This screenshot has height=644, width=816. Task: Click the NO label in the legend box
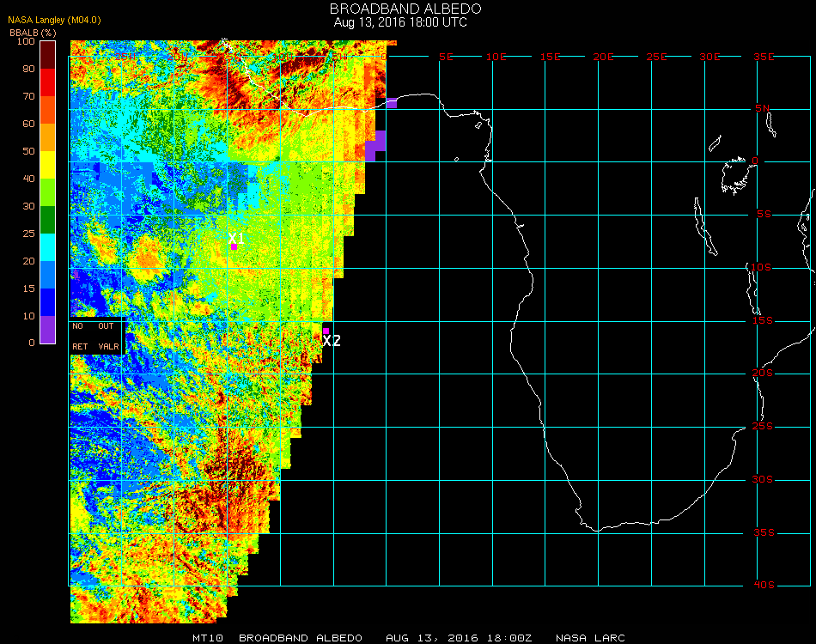(78, 326)
